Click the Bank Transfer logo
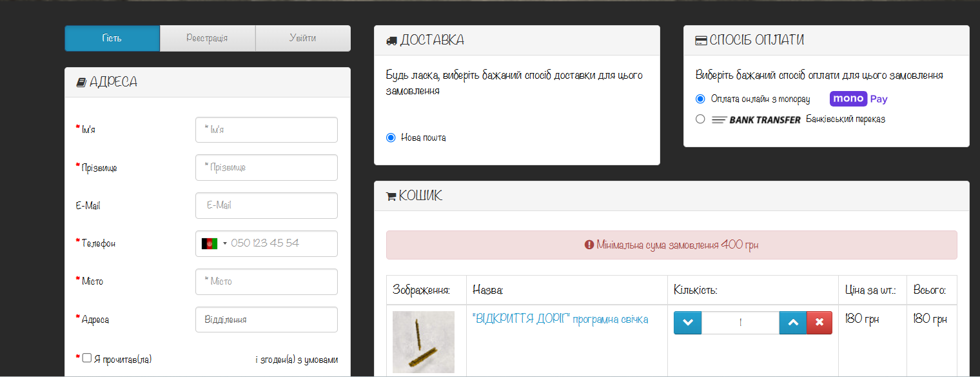Viewport: 980px width, 377px height. click(756, 119)
